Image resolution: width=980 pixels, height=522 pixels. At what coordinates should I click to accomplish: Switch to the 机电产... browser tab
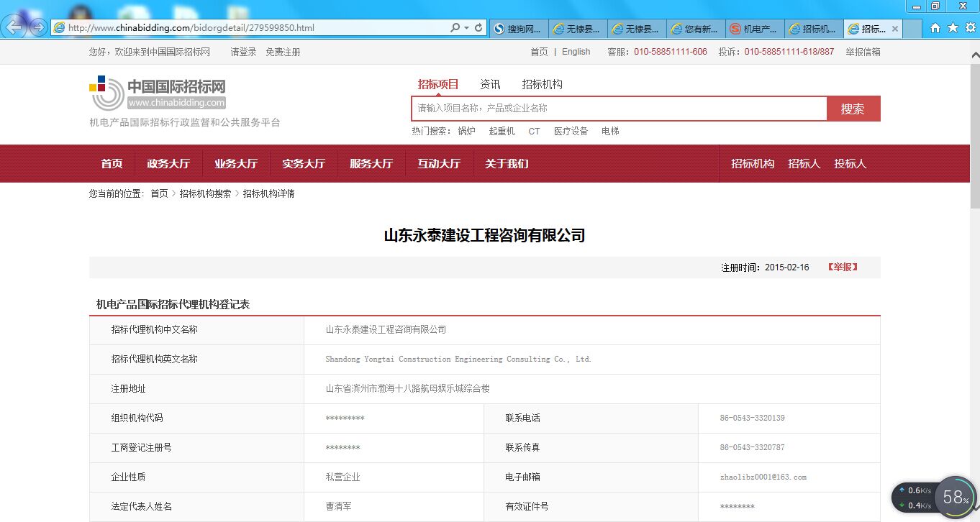[754, 29]
